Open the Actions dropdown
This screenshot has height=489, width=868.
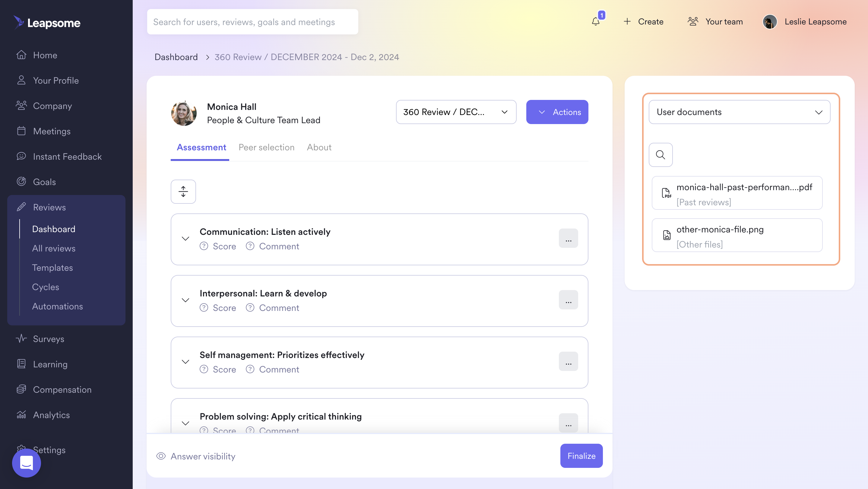tap(557, 112)
